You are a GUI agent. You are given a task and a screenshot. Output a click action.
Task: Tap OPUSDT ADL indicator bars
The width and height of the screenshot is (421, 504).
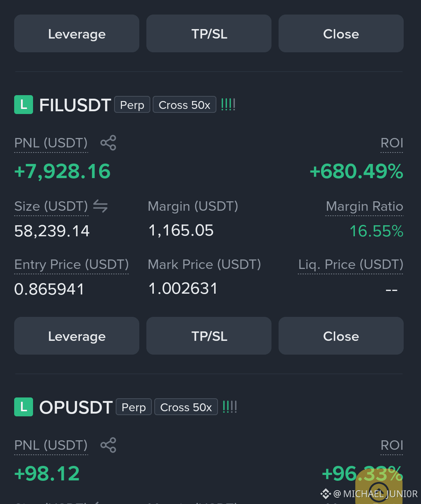[x=230, y=407]
